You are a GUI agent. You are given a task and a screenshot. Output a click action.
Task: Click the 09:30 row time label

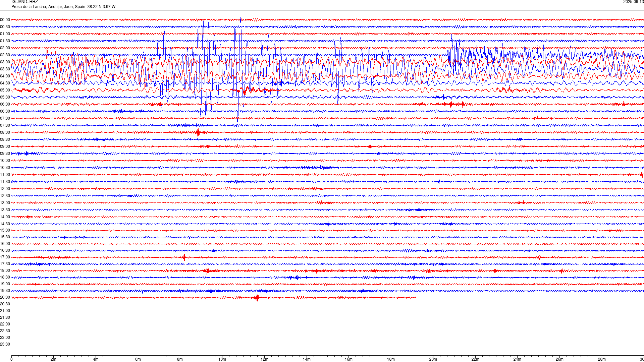pos(5,154)
